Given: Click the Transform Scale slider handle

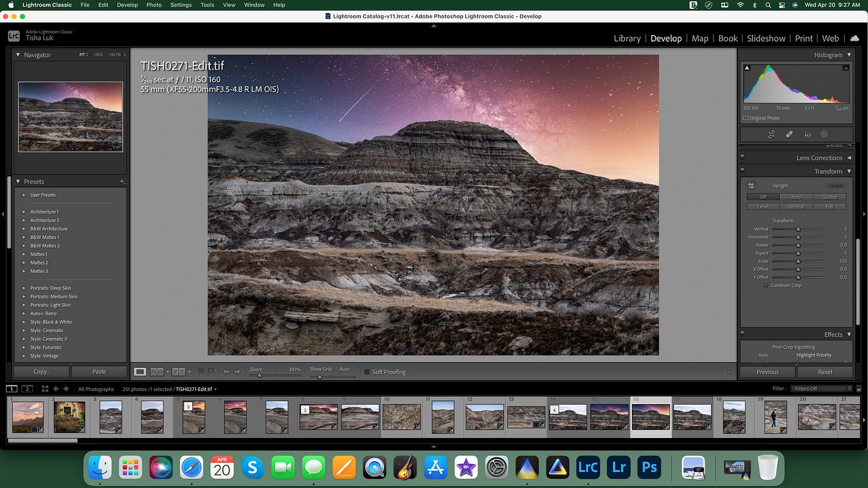Looking at the screenshot, I should tap(798, 261).
